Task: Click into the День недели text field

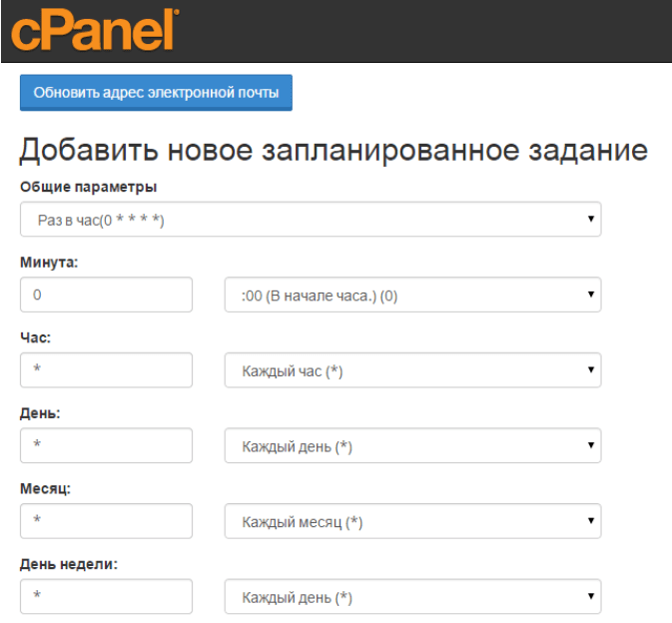Action: pyautogui.click(x=106, y=596)
